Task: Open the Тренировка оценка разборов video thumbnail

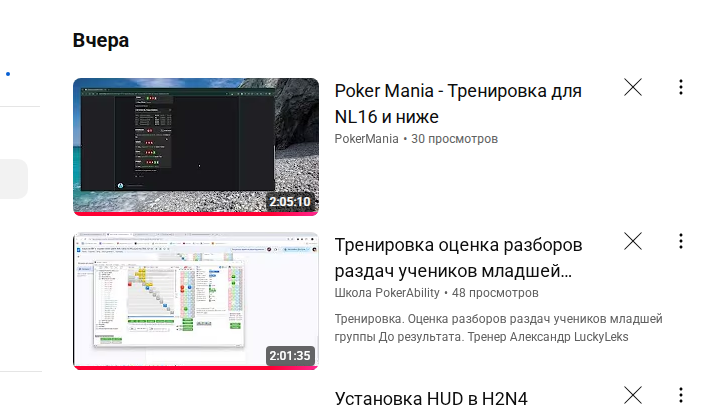Action: [x=196, y=301]
